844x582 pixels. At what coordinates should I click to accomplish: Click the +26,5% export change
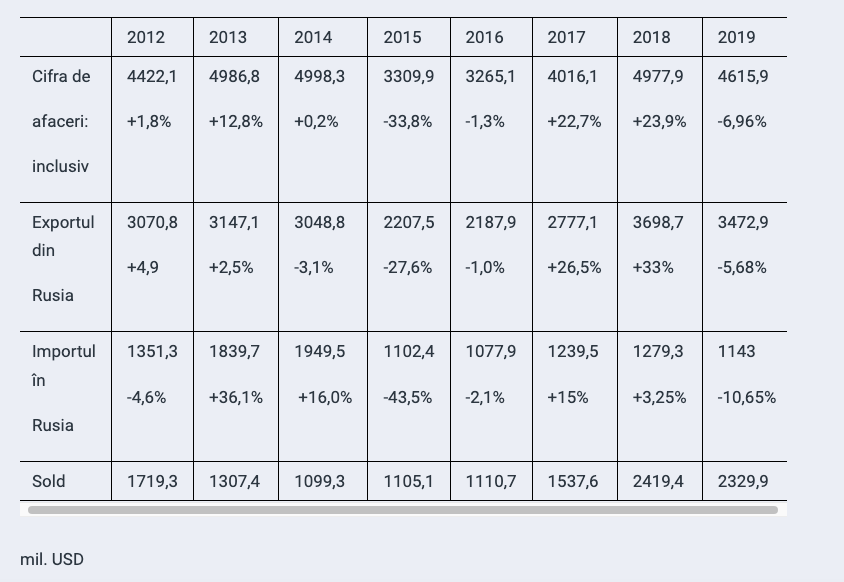pos(574,267)
